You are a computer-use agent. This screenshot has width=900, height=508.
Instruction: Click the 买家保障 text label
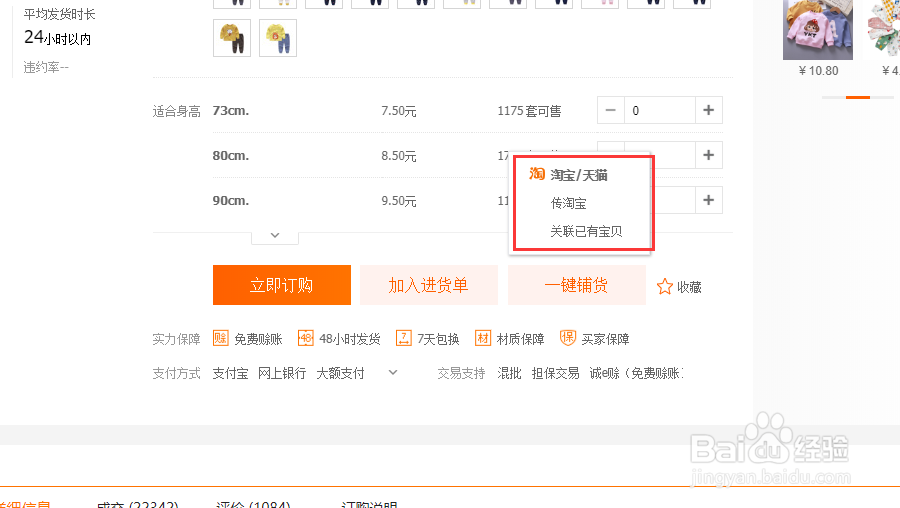click(606, 339)
